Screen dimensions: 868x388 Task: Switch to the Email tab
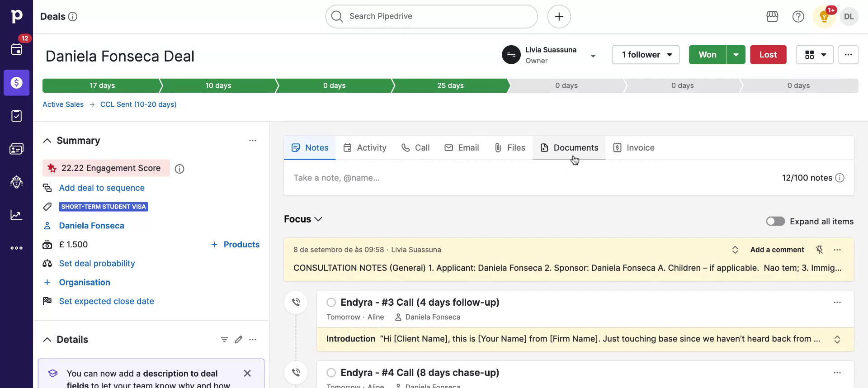pyautogui.click(x=462, y=148)
